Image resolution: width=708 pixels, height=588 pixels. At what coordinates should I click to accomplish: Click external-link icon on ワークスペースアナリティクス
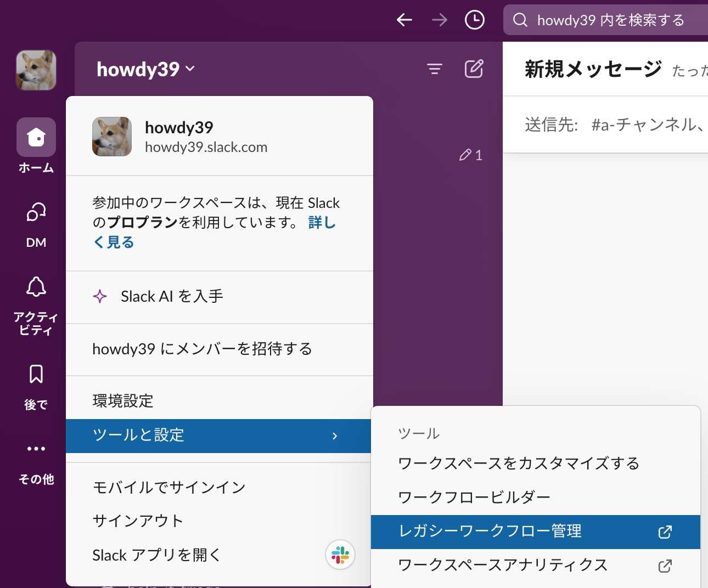(x=665, y=566)
